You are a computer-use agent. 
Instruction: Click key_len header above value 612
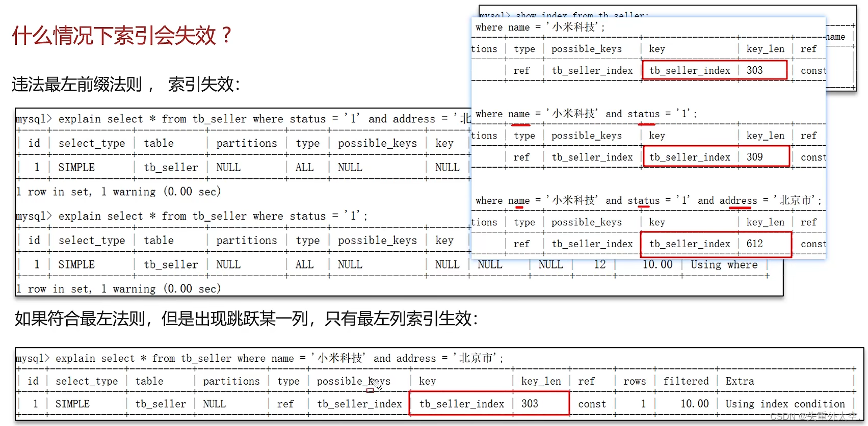pos(766,222)
